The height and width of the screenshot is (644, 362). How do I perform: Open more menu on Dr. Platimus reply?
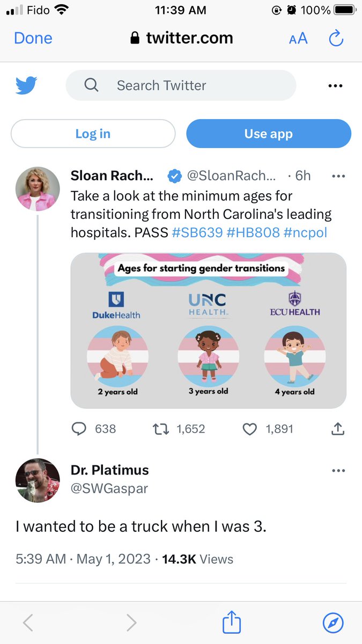(338, 471)
